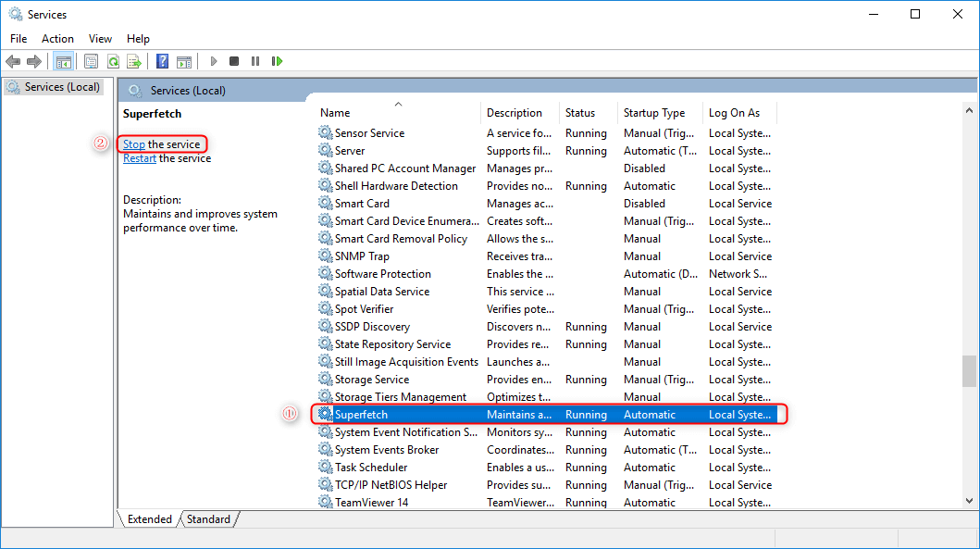
Task: Click Services gear icon in title bar
Action: click(15, 14)
